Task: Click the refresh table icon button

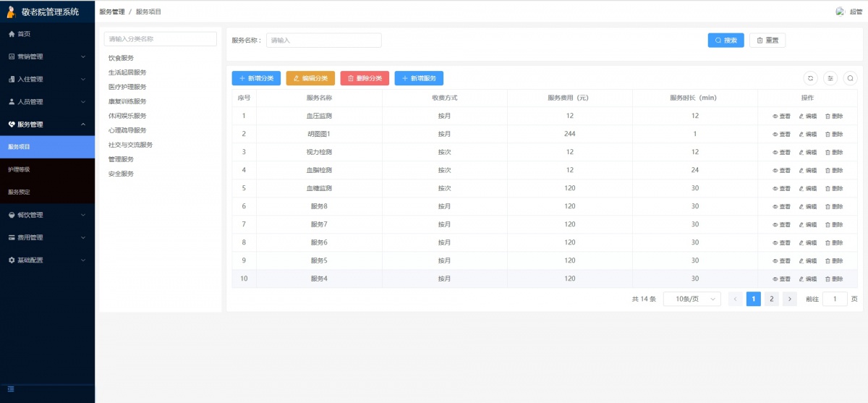Action: (810, 78)
